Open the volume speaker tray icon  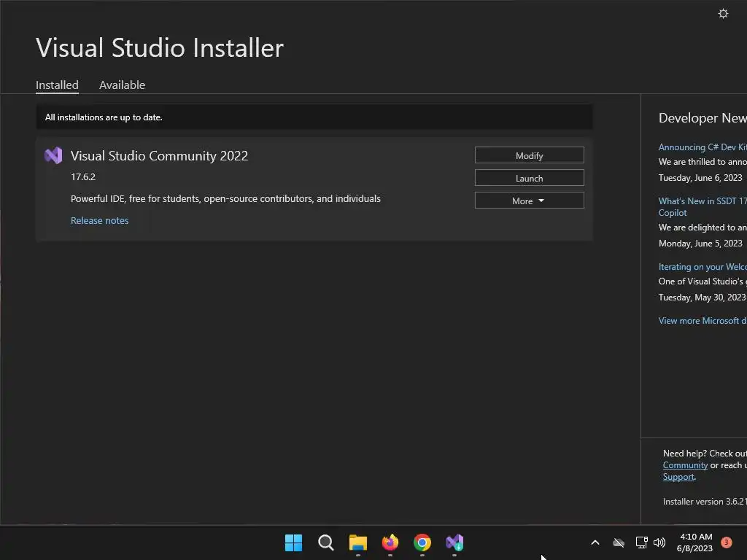[x=659, y=542]
